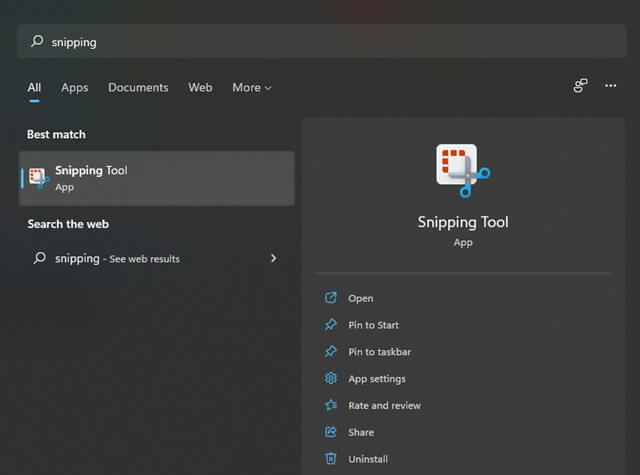
Task: Click the Pin to Start pin icon
Action: [331, 325]
